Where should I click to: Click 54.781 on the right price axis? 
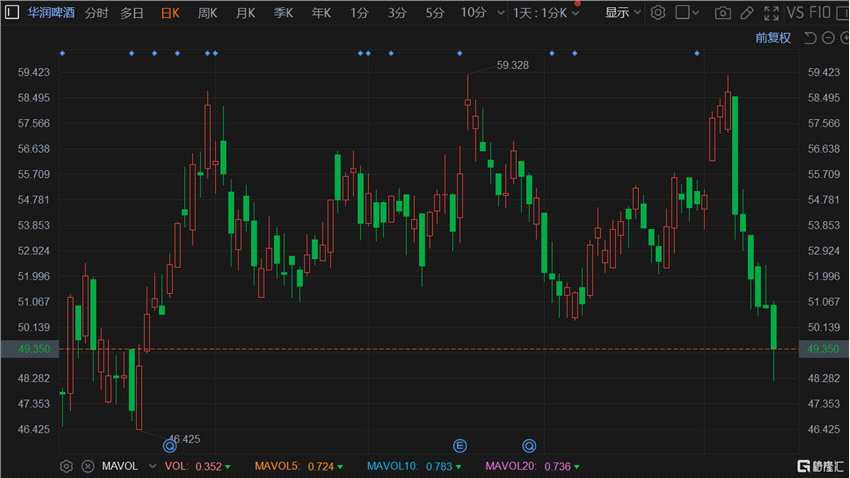[823, 199]
